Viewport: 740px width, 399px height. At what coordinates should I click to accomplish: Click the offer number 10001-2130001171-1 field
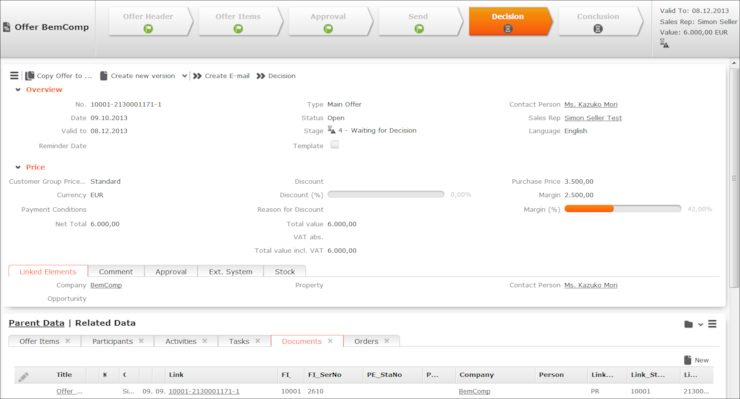click(x=126, y=104)
